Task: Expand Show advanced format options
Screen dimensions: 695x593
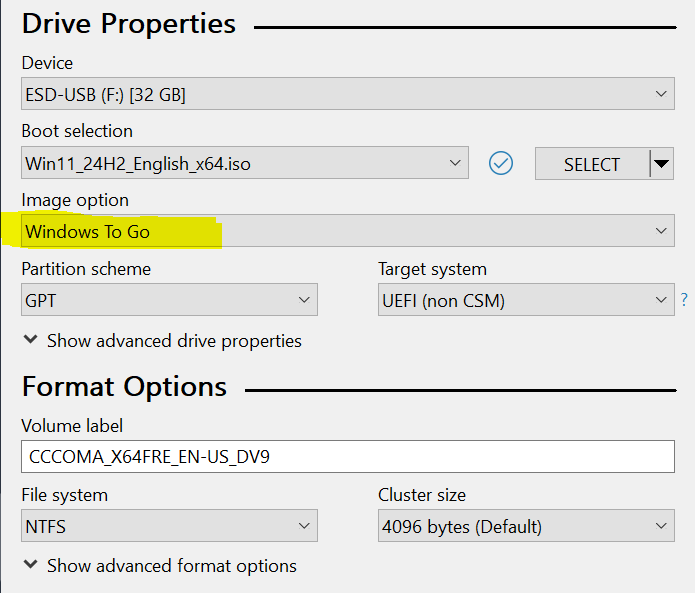Action: click(x=160, y=566)
